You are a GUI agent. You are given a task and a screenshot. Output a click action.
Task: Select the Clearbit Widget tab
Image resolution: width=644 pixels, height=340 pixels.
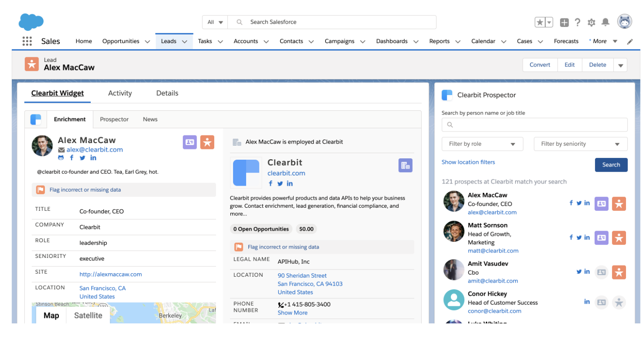(x=57, y=93)
